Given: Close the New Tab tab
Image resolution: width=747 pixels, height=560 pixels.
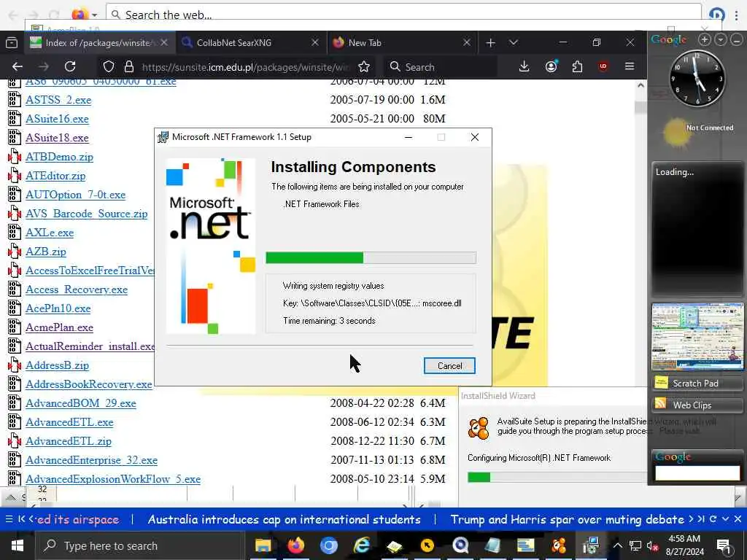Looking at the screenshot, I should [x=467, y=43].
